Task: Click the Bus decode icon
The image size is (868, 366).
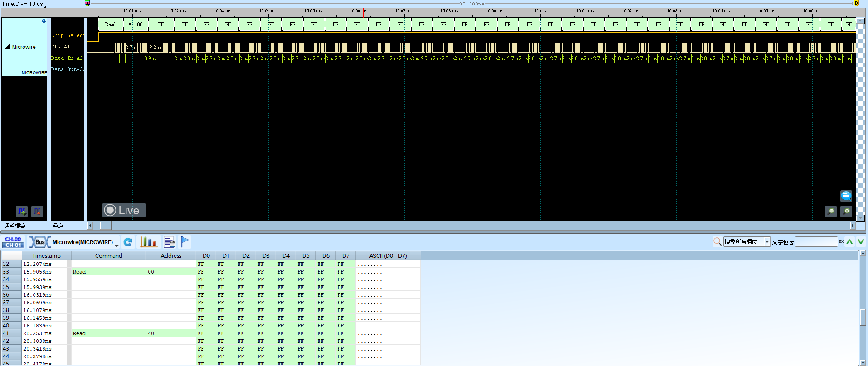Action: (x=39, y=242)
